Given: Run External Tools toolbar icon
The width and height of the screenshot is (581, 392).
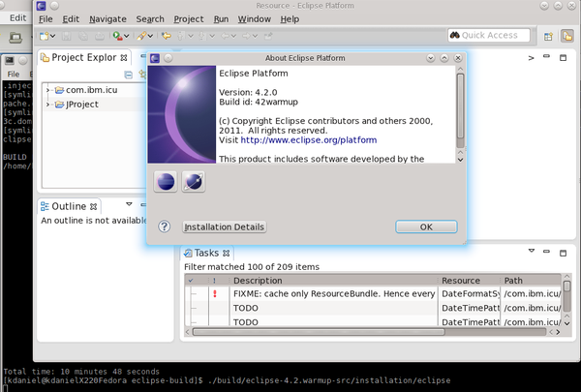Looking at the screenshot, I should pyautogui.click(x=117, y=36).
